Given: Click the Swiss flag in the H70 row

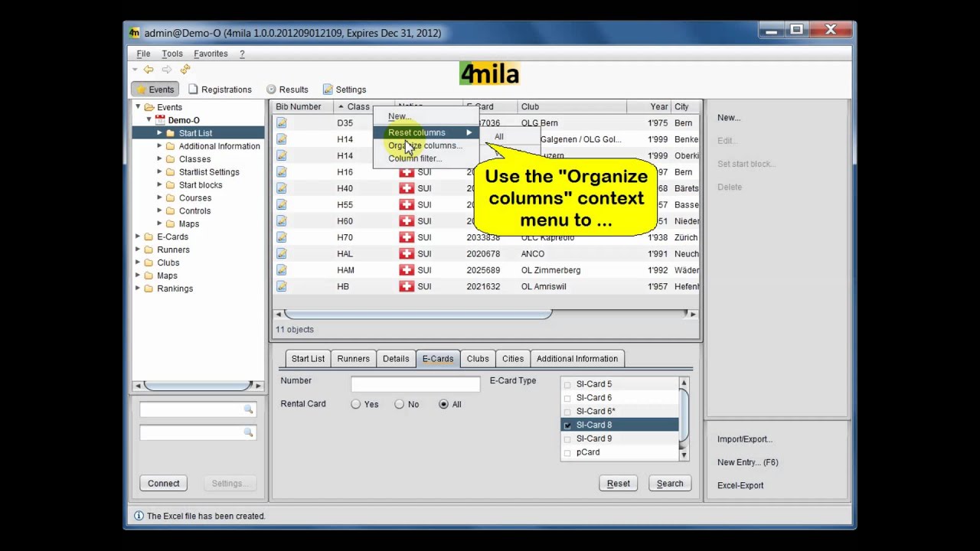Looking at the screenshot, I should pyautogui.click(x=407, y=238).
